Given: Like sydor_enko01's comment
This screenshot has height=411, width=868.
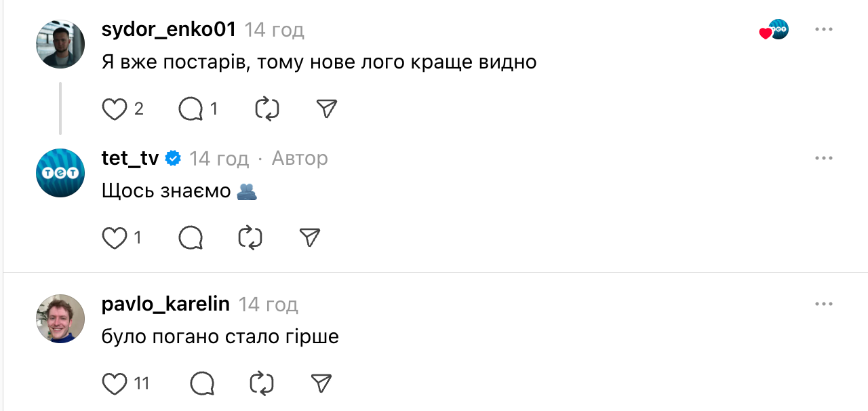Looking at the screenshot, I should (x=115, y=109).
